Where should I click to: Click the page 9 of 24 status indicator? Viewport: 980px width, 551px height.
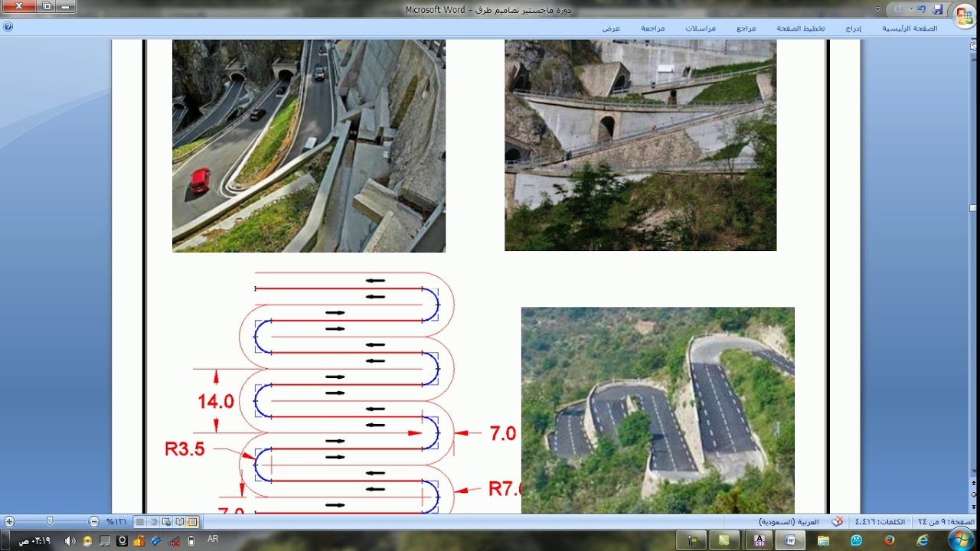tap(945, 522)
